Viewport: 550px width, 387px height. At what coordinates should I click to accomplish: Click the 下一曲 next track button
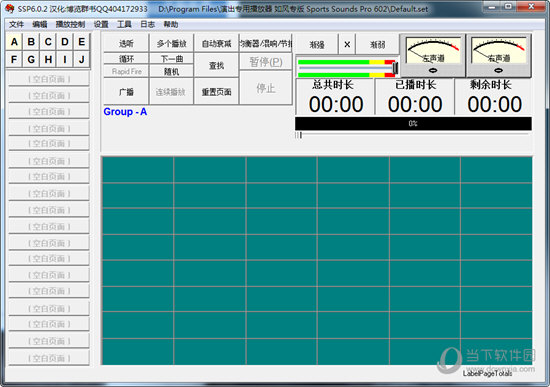pos(171,59)
